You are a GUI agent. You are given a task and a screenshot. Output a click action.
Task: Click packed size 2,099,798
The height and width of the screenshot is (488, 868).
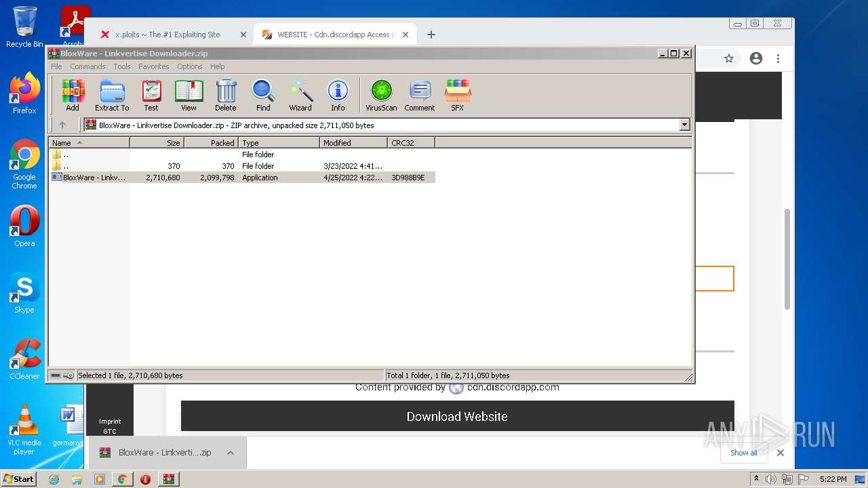[x=217, y=178]
